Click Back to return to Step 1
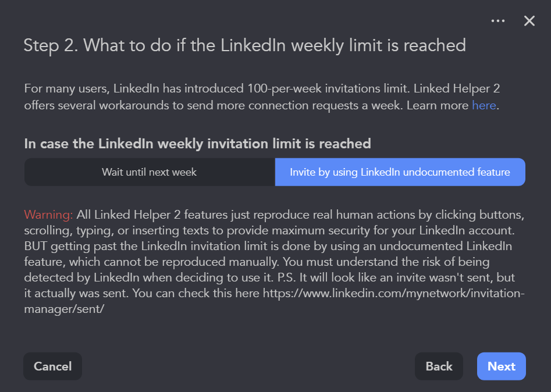The height and width of the screenshot is (392, 551). click(x=439, y=366)
